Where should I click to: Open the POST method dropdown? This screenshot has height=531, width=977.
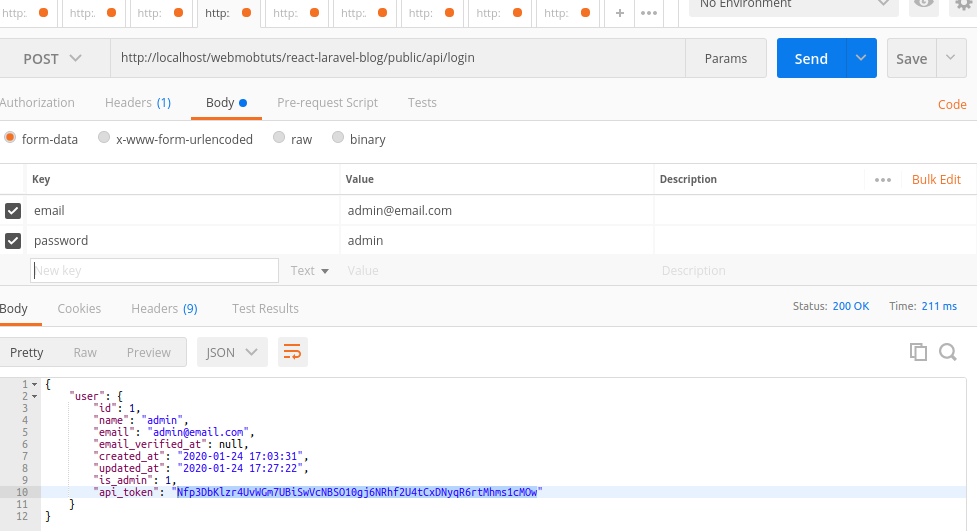pos(53,59)
